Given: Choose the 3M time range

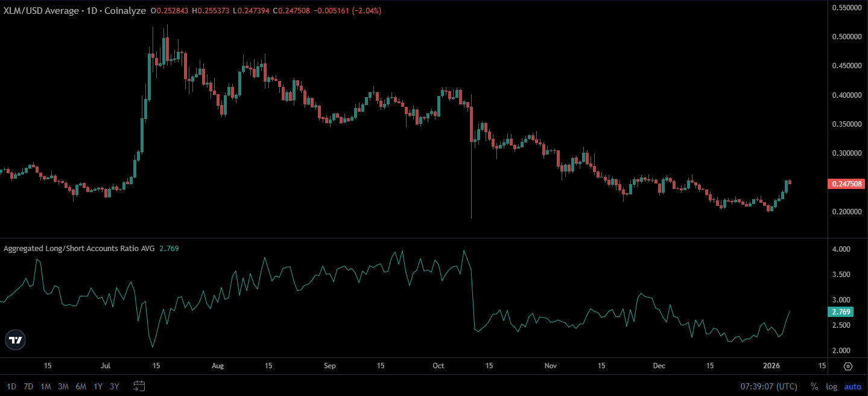Looking at the screenshot, I should tap(63, 386).
